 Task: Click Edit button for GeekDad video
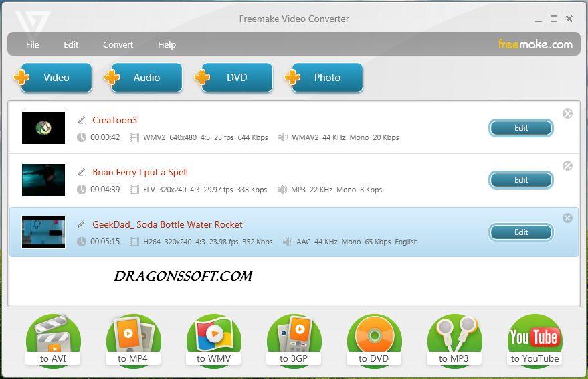[521, 232]
